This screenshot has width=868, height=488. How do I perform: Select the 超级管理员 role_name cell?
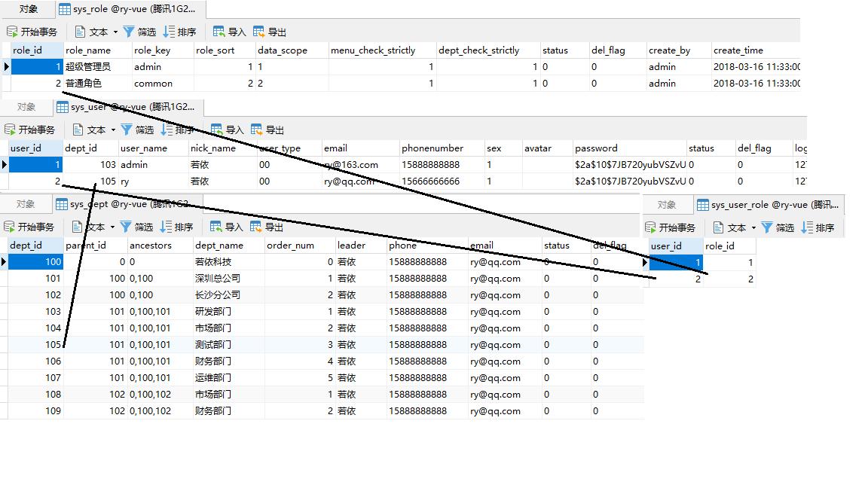tap(98, 67)
